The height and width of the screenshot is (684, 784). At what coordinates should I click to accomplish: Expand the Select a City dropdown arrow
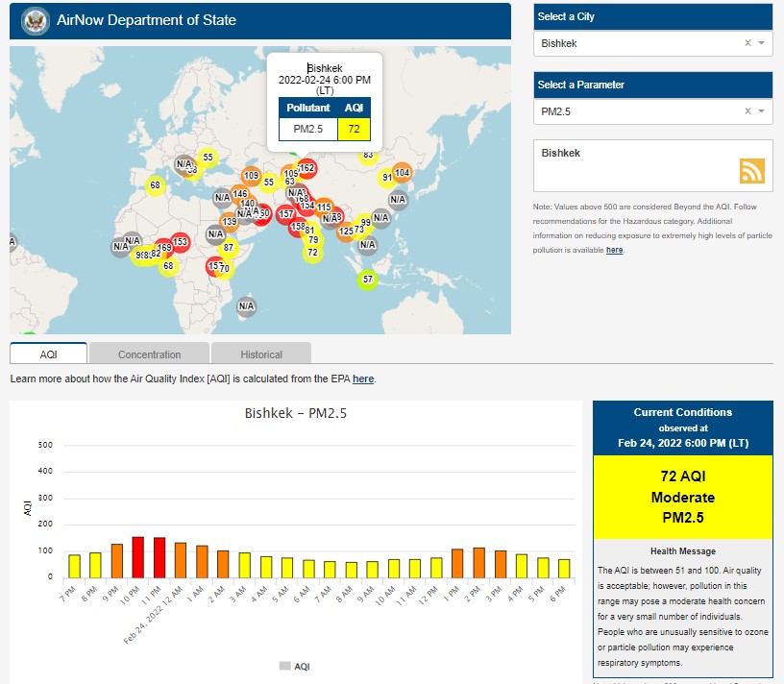[x=762, y=43]
